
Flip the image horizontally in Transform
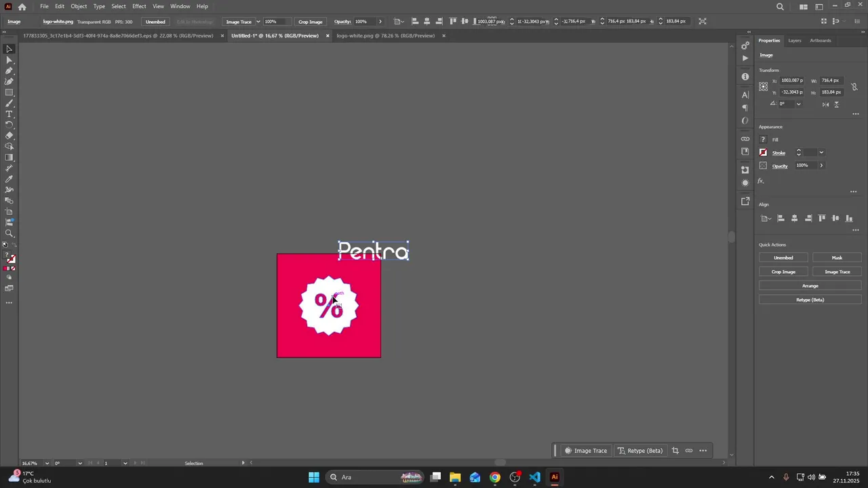(825, 104)
